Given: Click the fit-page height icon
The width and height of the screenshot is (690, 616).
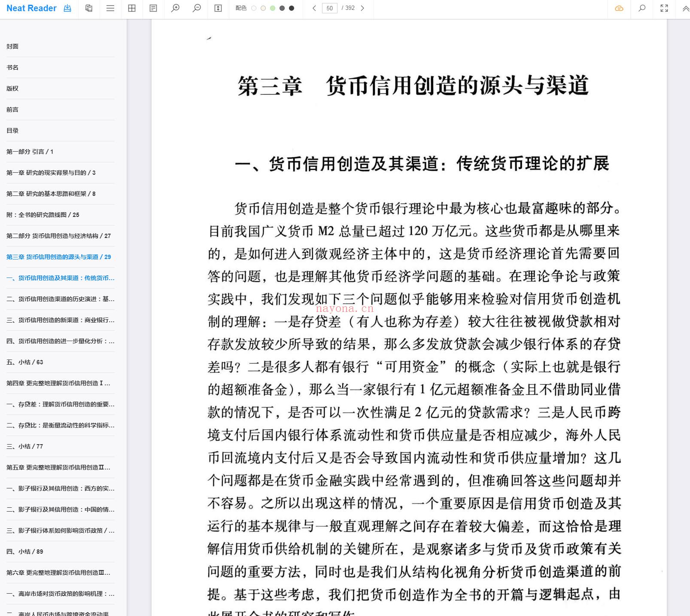Looking at the screenshot, I should [218, 8].
